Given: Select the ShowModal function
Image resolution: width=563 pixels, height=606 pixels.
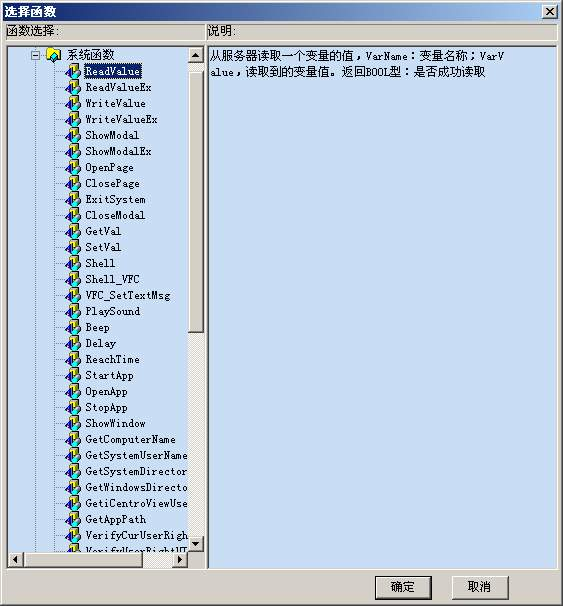Looking at the screenshot, I should point(112,135).
